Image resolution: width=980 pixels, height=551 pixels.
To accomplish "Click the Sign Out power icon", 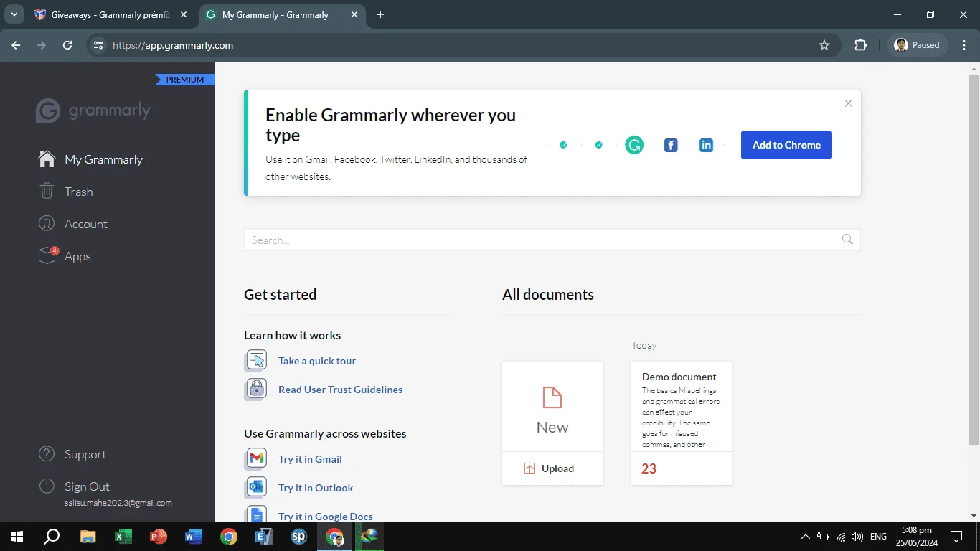I will [47, 486].
